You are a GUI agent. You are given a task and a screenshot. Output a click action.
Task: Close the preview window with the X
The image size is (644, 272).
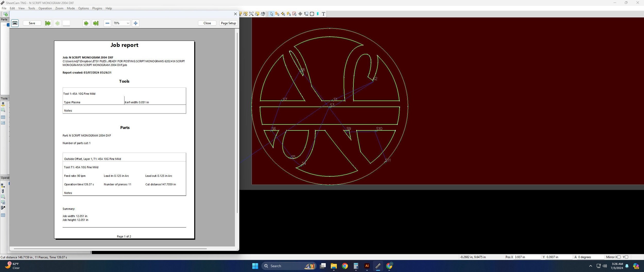pyautogui.click(x=235, y=14)
